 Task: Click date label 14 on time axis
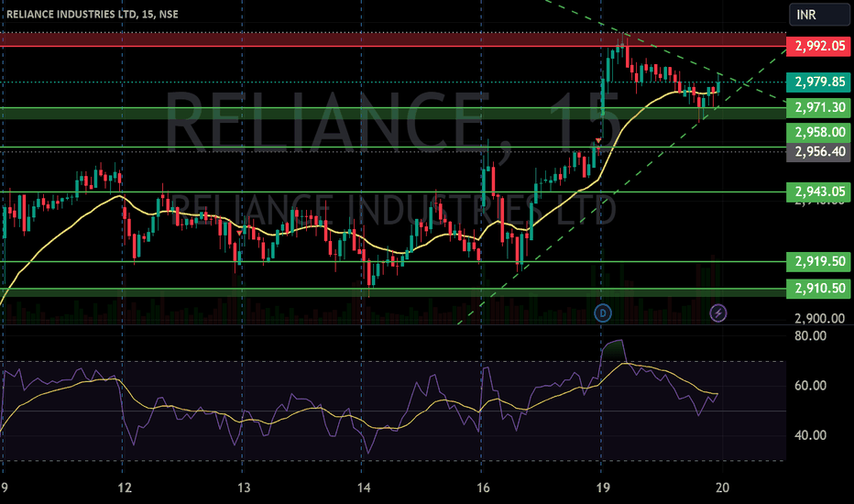pos(364,488)
